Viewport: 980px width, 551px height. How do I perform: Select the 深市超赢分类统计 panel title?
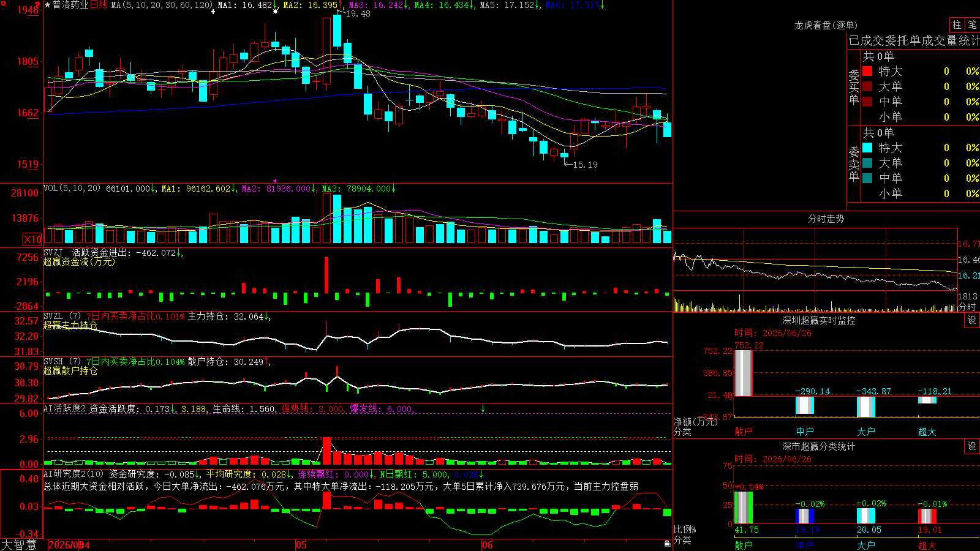click(818, 446)
